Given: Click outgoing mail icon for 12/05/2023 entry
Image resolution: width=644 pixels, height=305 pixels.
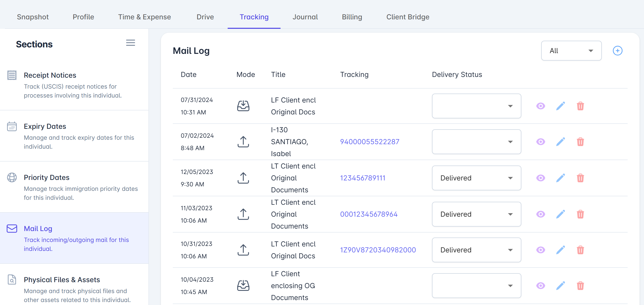Looking at the screenshot, I should point(243,178).
